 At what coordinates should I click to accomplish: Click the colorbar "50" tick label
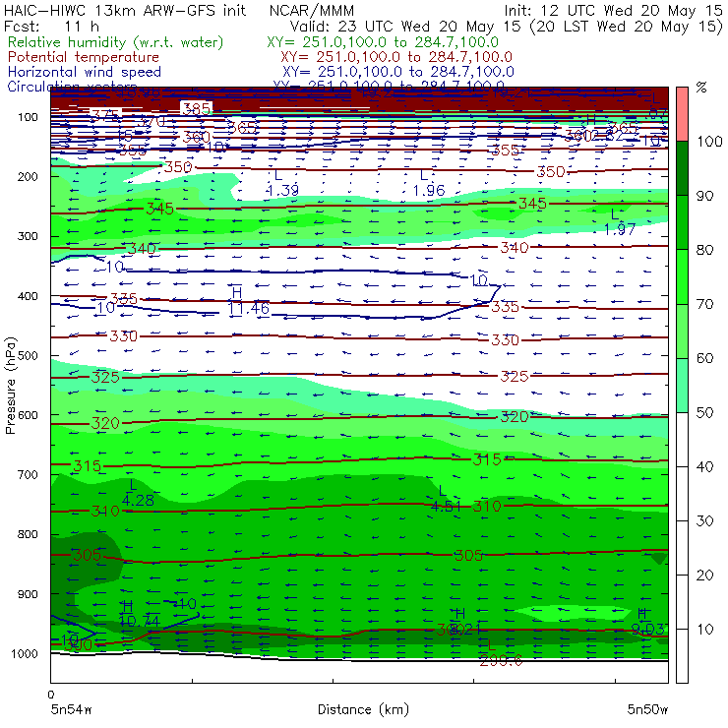point(704,413)
